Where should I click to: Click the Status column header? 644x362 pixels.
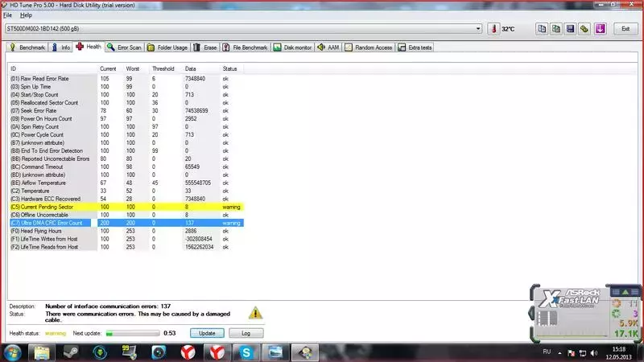click(x=232, y=68)
